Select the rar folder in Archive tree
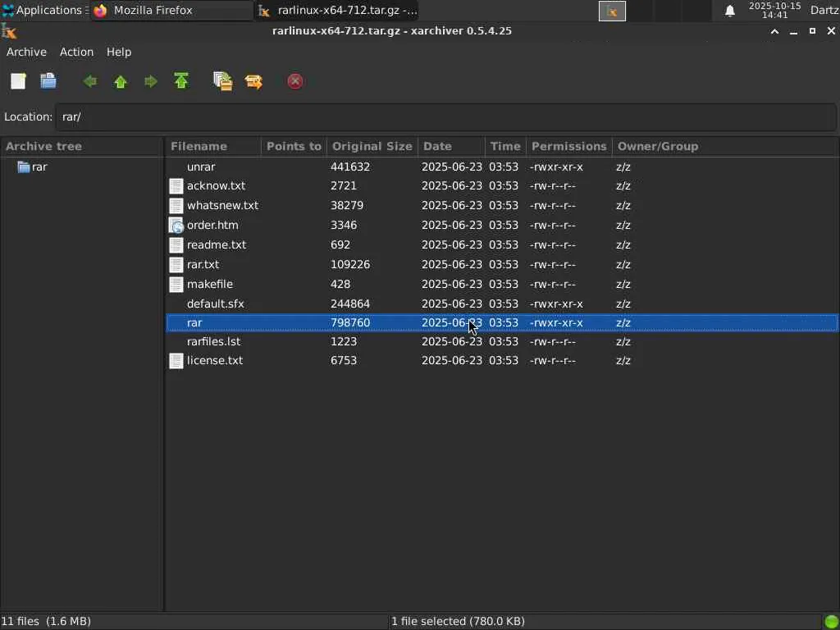The image size is (840, 630). tap(39, 167)
